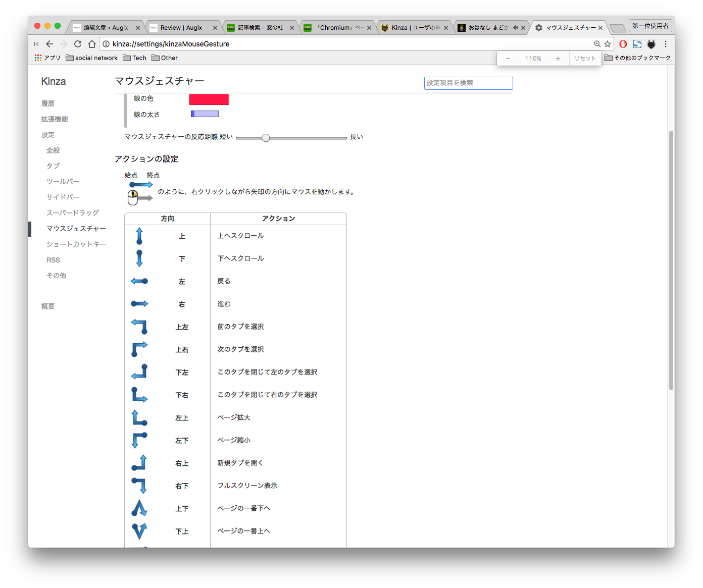Image resolution: width=703 pixels, height=588 pixels.
Task: Click the 右上 gesture arrow icon
Action: click(x=139, y=463)
